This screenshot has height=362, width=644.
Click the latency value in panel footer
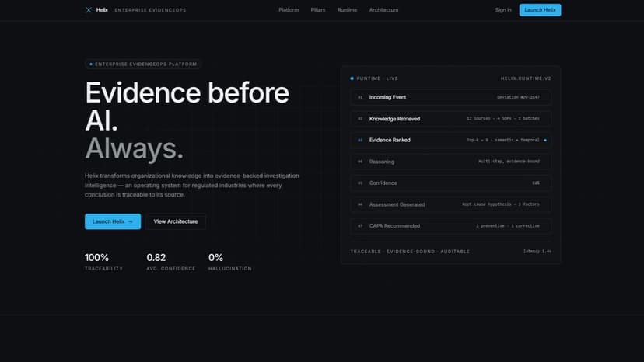click(x=537, y=252)
